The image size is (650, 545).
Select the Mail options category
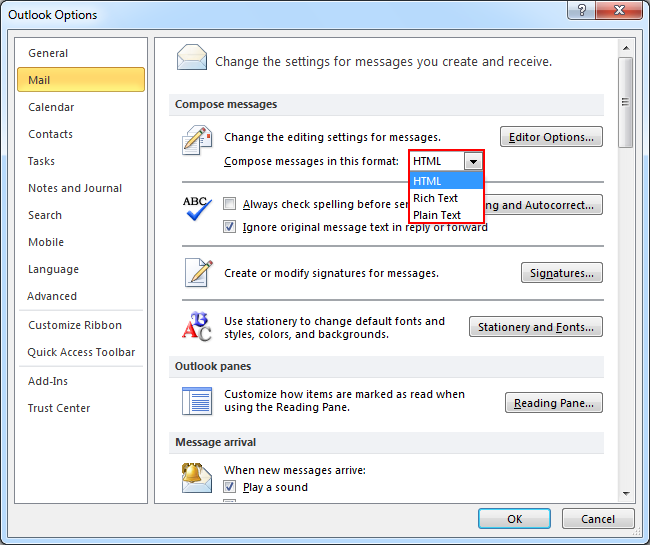click(x=81, y=80)
